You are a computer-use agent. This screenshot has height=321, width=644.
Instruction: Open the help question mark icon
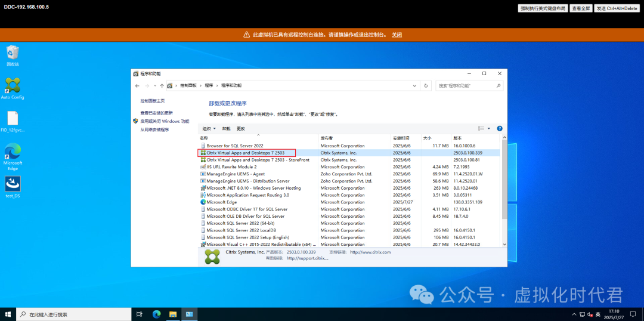pyautogui.click(x=500, y=129)
